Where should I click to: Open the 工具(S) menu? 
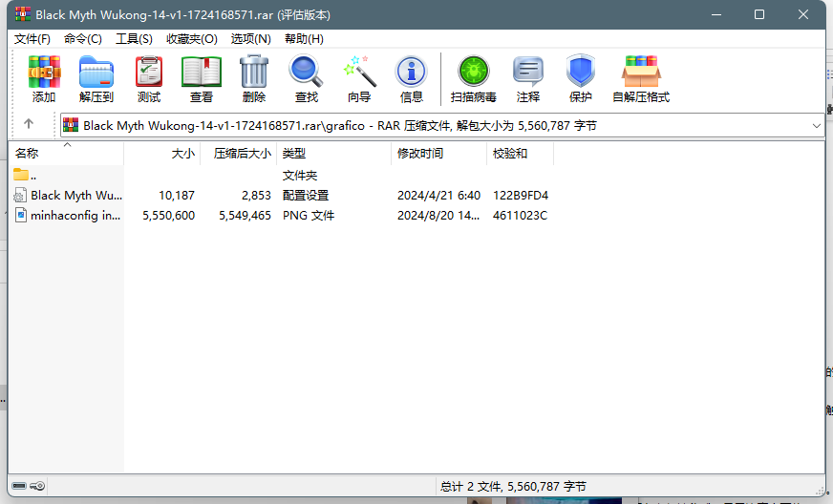(x=134, y=39)
